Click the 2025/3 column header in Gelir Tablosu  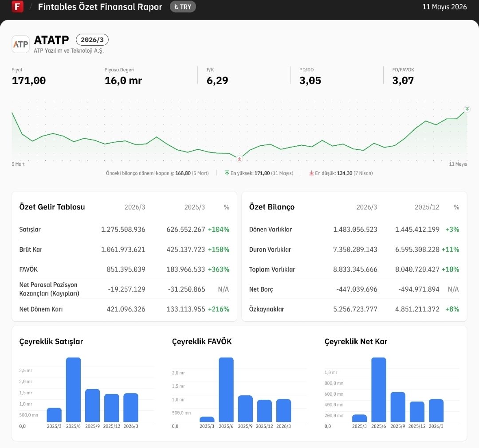(194, 207)
